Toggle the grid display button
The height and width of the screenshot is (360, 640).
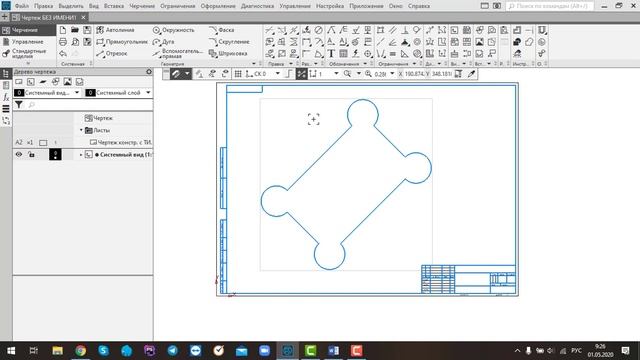pos(238,74)
